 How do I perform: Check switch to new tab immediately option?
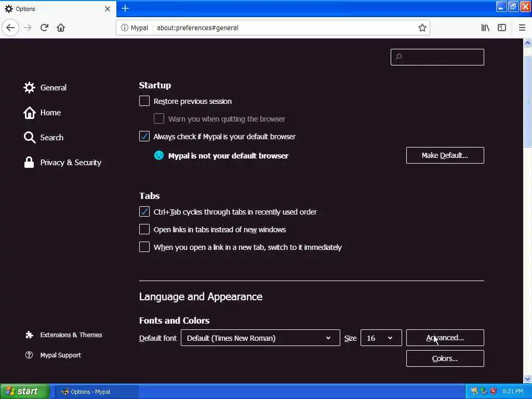[x=144, y=247]
